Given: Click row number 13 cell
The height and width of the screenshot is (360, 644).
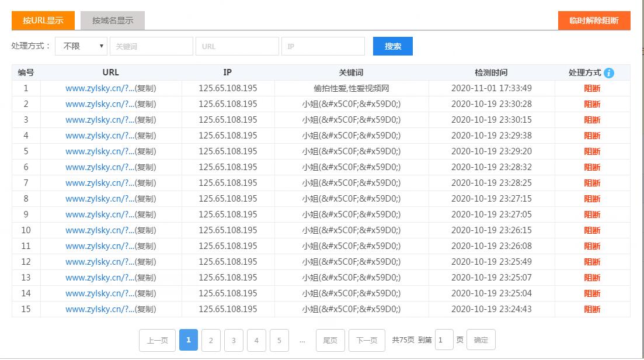Looking at the screenshot, I should pyautogui.click(x=26, y=278).
